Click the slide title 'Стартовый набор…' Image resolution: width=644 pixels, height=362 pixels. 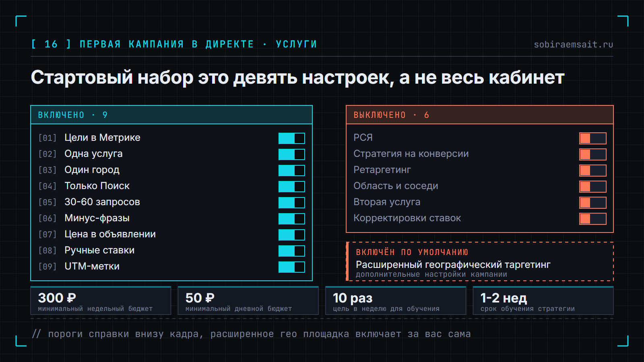[297, 77]
